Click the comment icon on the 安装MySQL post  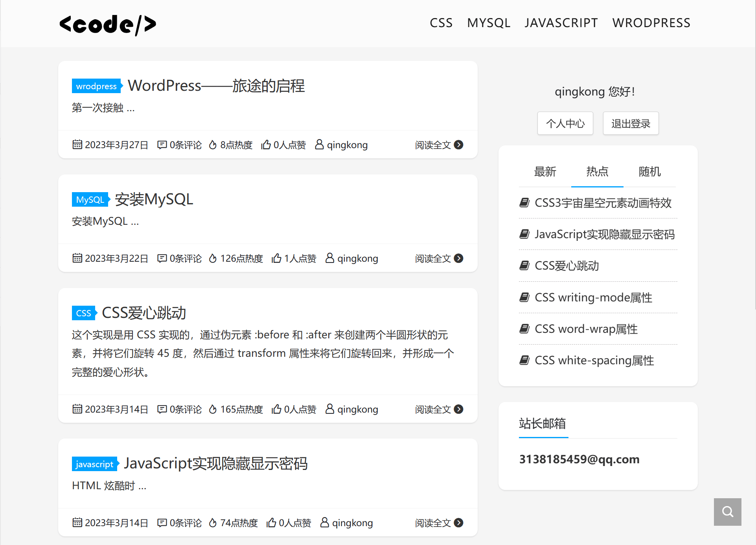tap(162, 258)
